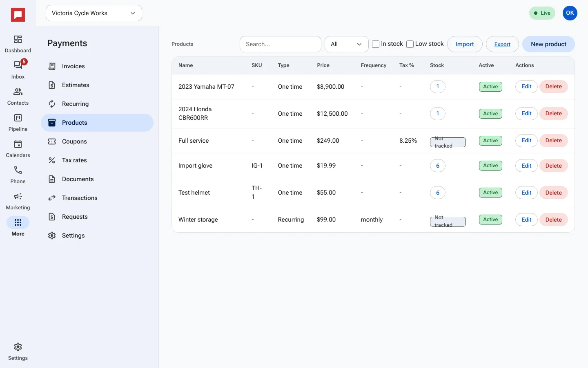Go to Recurring menu item
The image size is (588, 368).
[97, 104]
